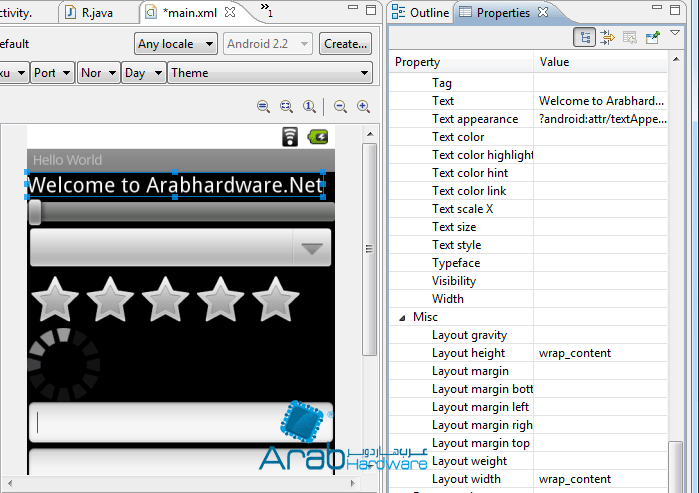
Task: Click Properties panel scroll up arrow
Action: point(676,59)
